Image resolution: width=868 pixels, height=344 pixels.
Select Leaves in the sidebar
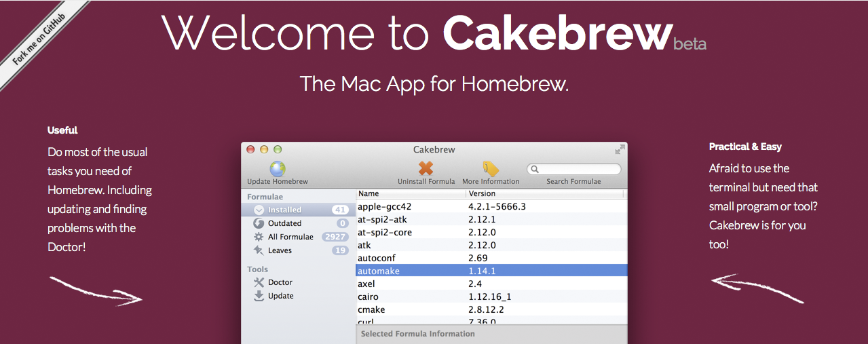[299, 250]
